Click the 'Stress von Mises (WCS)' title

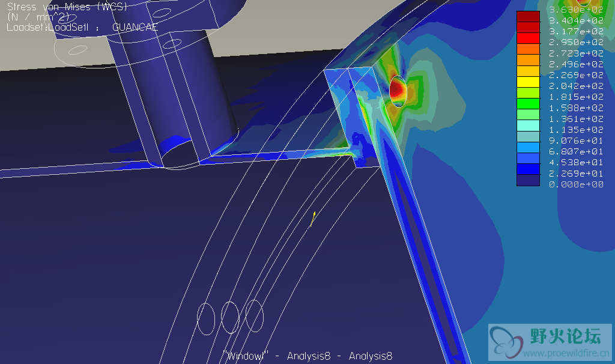pos(67,7)
